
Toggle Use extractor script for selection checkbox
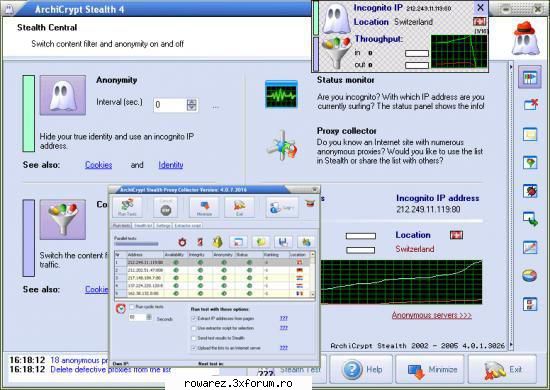[x=193, y=328]
